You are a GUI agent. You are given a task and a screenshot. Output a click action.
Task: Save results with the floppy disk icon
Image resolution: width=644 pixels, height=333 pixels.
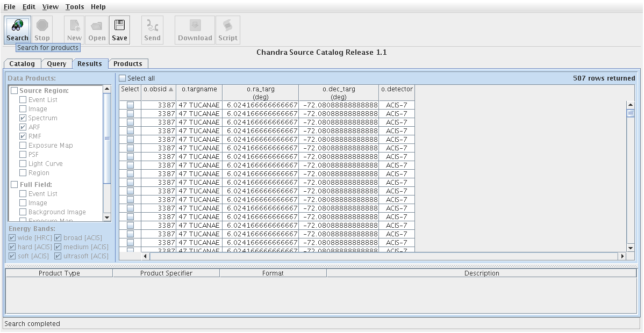click(x=119, y=26)
